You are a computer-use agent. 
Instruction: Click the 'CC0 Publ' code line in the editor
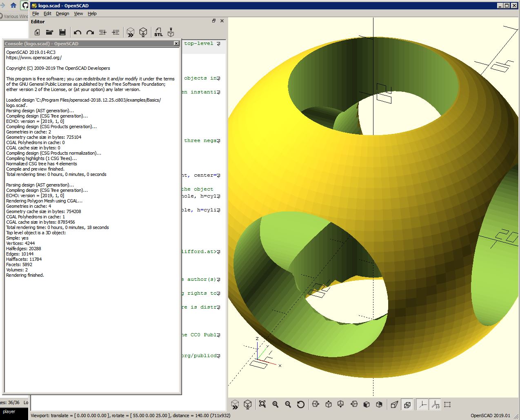(x=200, y=335)
